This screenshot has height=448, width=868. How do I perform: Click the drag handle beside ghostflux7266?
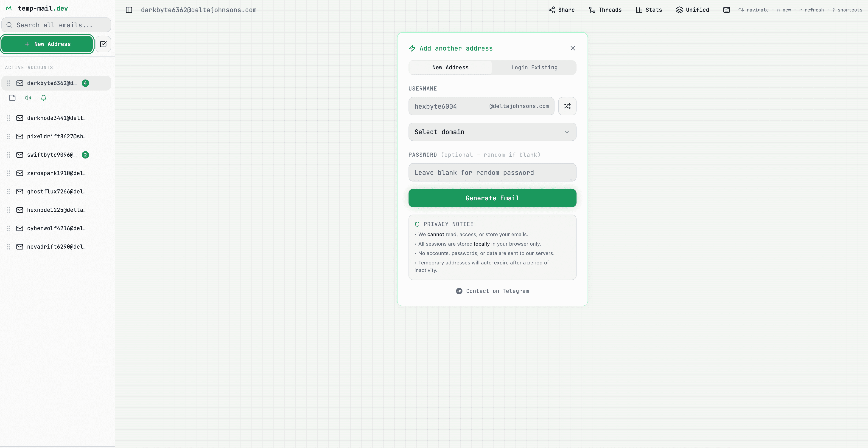point(9,192)
